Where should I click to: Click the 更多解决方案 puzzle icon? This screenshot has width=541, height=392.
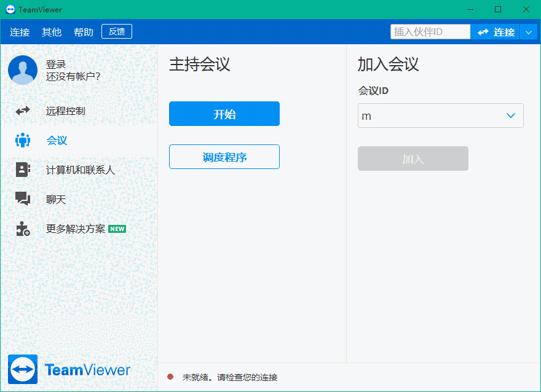pyautogui.click(x=23, y=228)
